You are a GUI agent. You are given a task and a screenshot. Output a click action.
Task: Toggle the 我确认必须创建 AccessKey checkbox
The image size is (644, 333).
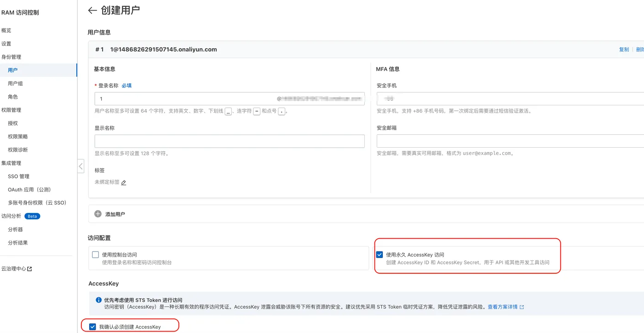(x=93, y=327)
